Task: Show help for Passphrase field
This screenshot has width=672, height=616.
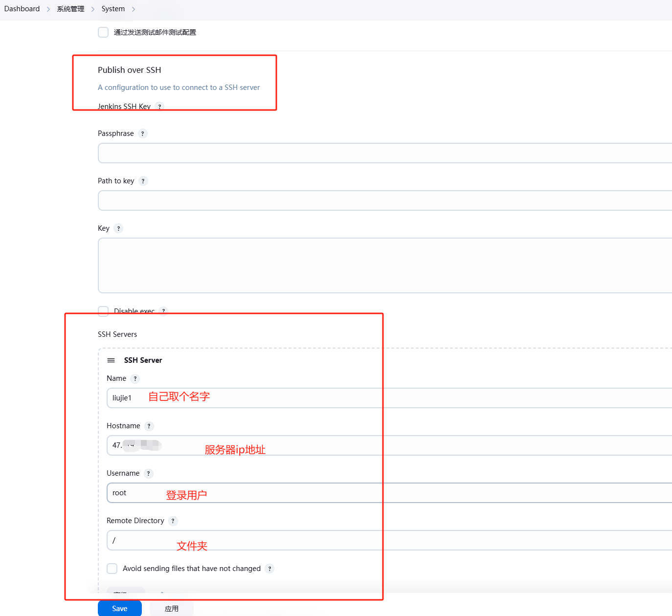Action: [143, 133]
